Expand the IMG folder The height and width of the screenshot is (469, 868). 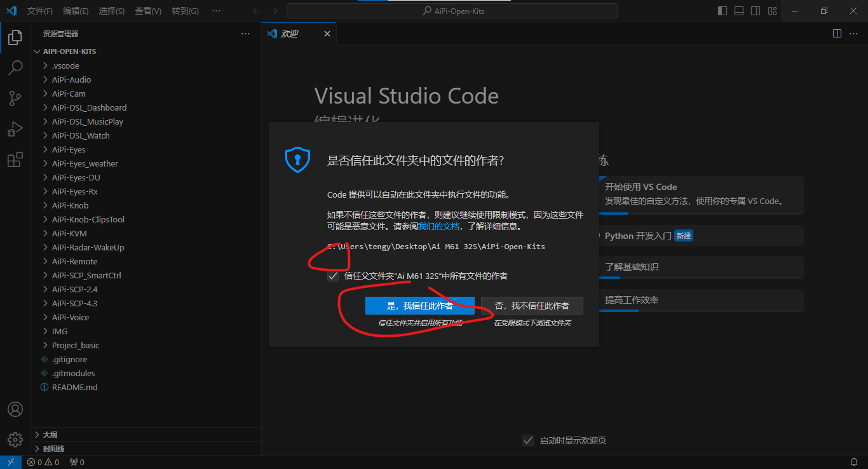click(x=145, y=331)
